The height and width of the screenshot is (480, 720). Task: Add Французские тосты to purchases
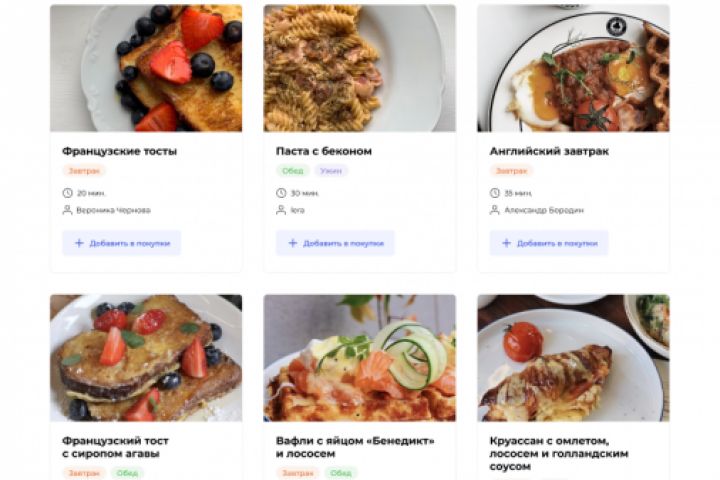121,243
